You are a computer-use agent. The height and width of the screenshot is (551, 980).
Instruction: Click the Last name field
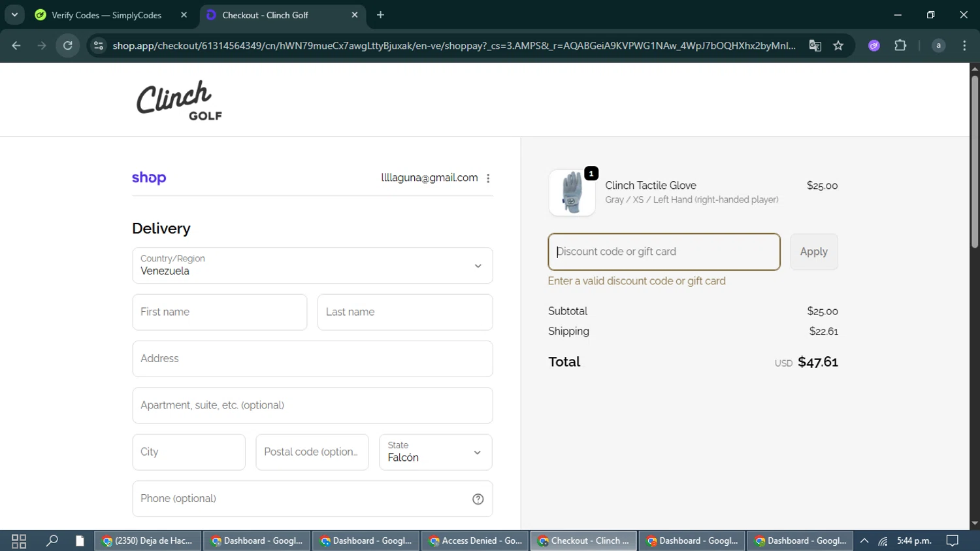(405, 312)
